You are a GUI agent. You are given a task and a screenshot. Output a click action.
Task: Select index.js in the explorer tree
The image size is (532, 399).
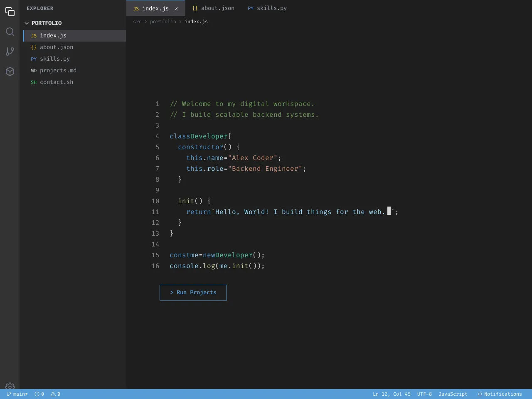pyautogui.click(x=75, y=36)
